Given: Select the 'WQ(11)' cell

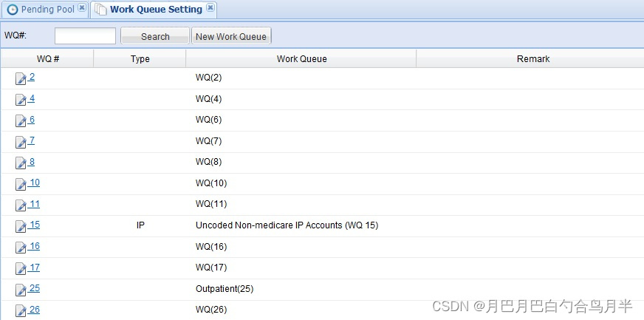Looking at the screenshot, I should 211,204.
